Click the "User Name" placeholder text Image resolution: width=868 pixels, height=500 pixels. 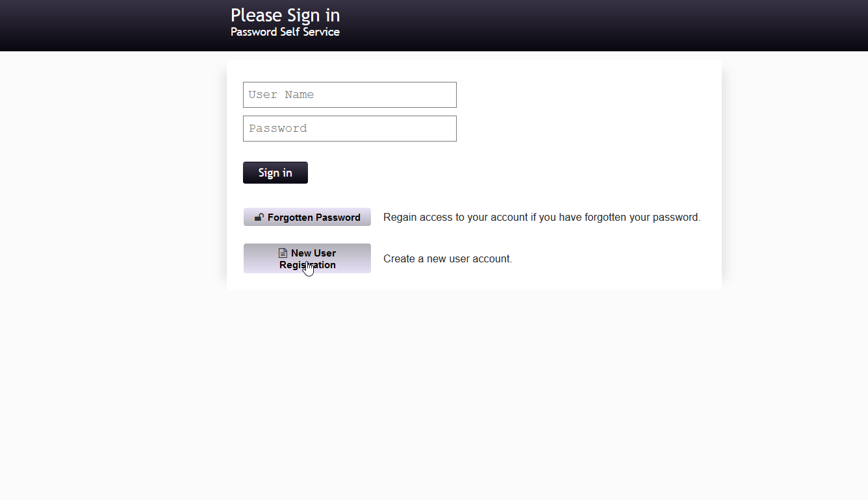(281, 95)
